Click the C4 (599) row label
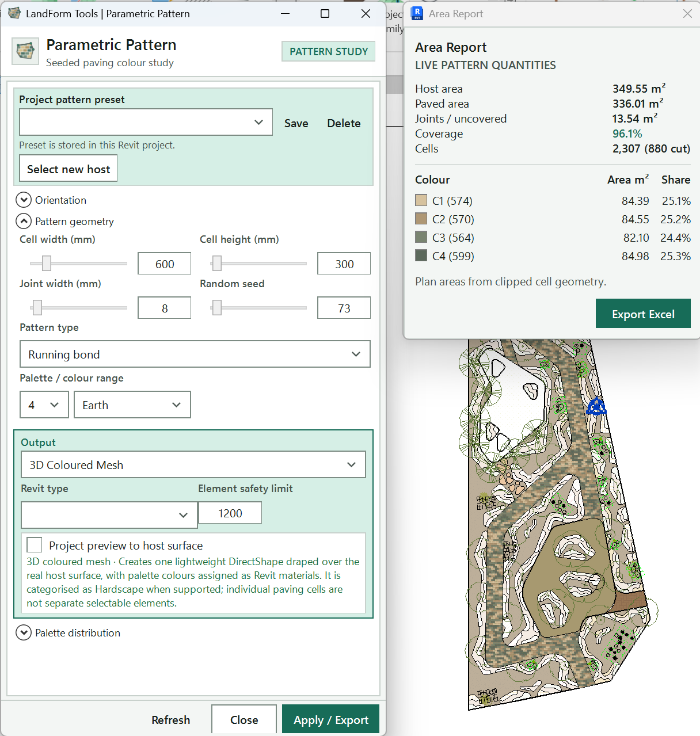 coord(453,256)
